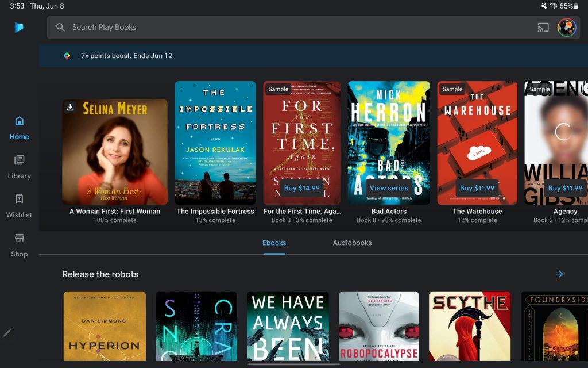
Task: Tap the Google Play Books logo
Action: click(x=19, y=27)
